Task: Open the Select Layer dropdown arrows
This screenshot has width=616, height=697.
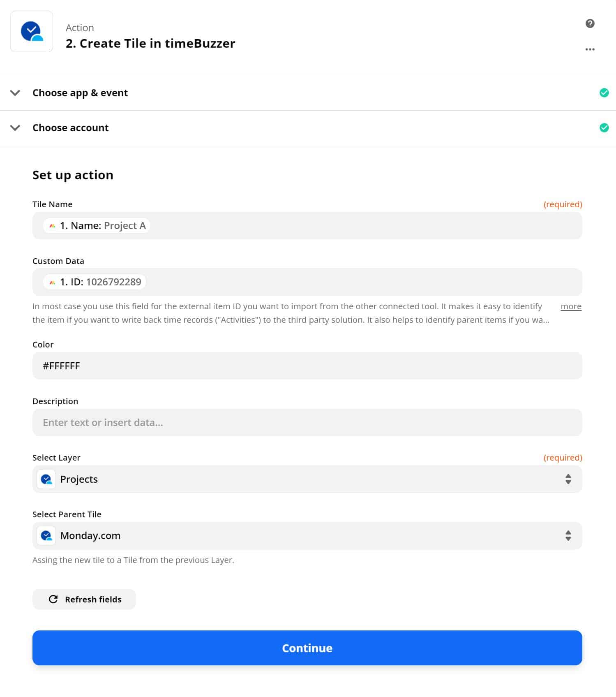Action: pyautogui.click(x=568, y=479)
